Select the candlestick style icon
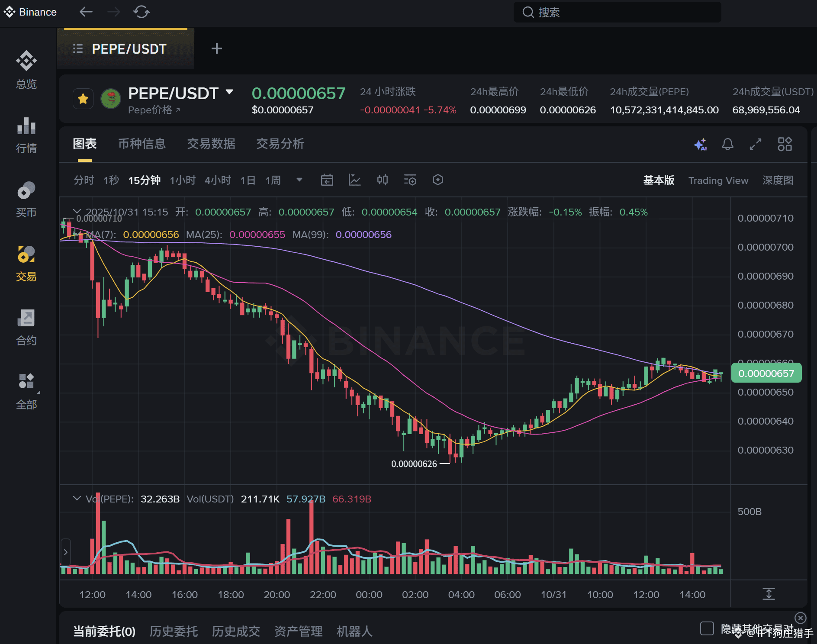Screen dimensions: 817x644 [383, 180]
